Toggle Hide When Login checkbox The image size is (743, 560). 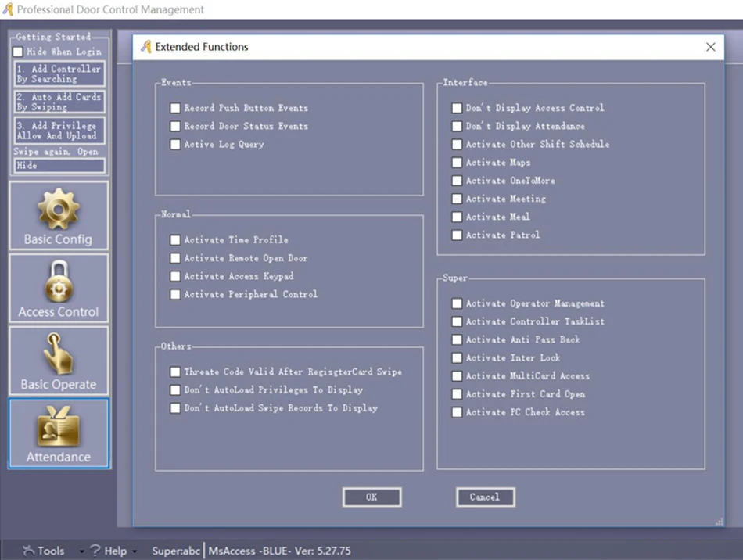pyautogui.click(x=17, y=52)
